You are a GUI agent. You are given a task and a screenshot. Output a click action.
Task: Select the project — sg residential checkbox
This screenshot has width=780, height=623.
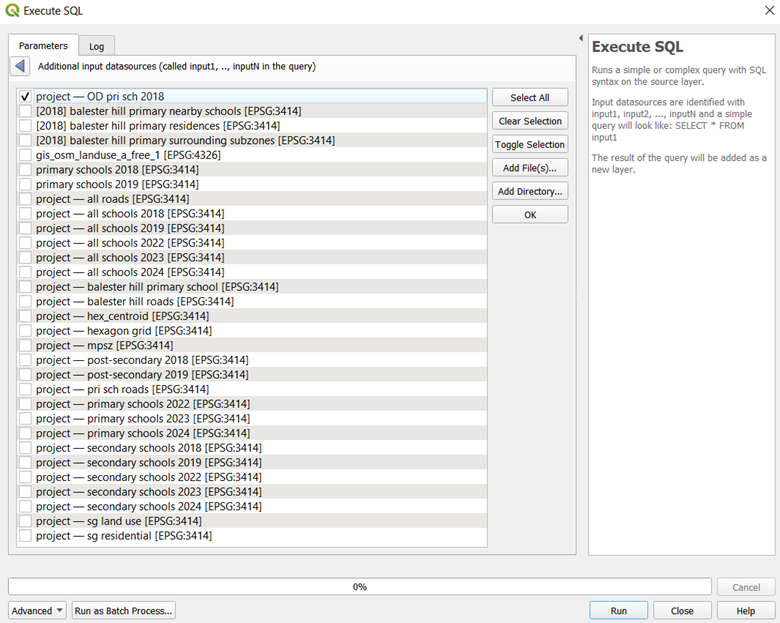[x=25, y=536]
